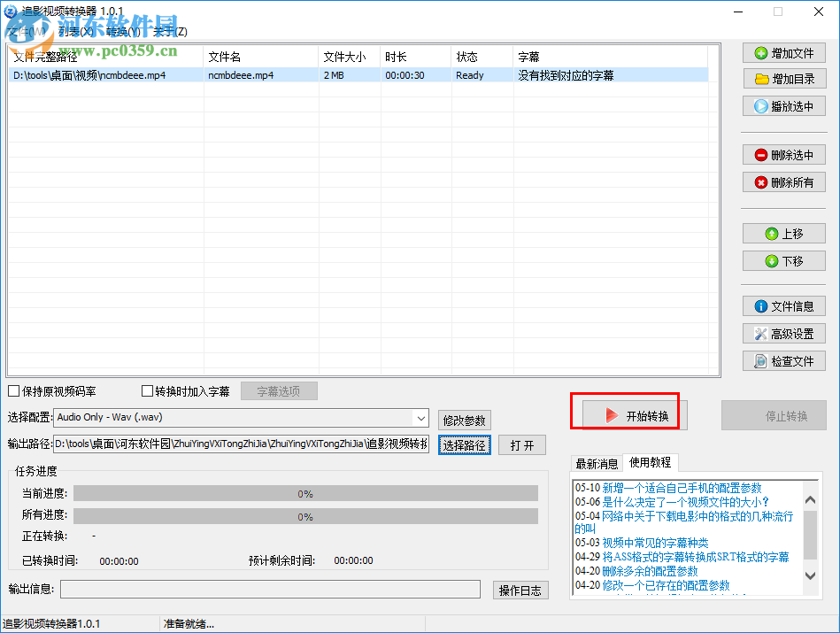
Task: Click the news list scroll up arrow
Action: (x=810, y=500)
